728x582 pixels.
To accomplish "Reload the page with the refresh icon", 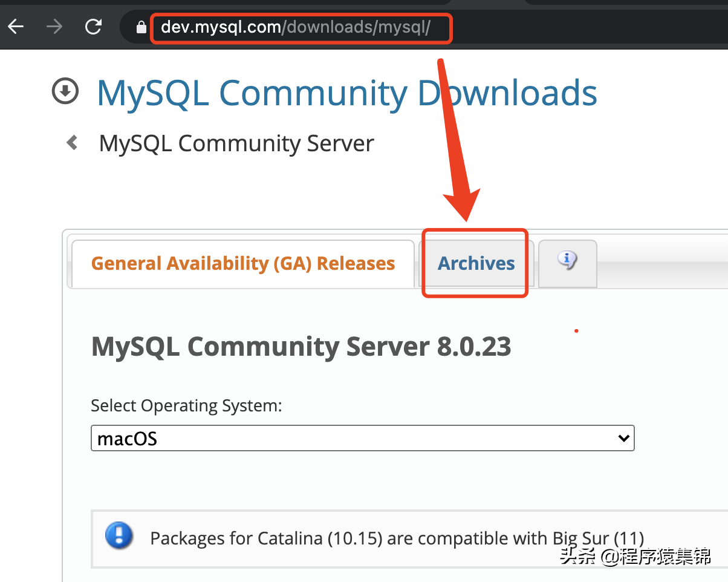I will (x=93, y=27).
